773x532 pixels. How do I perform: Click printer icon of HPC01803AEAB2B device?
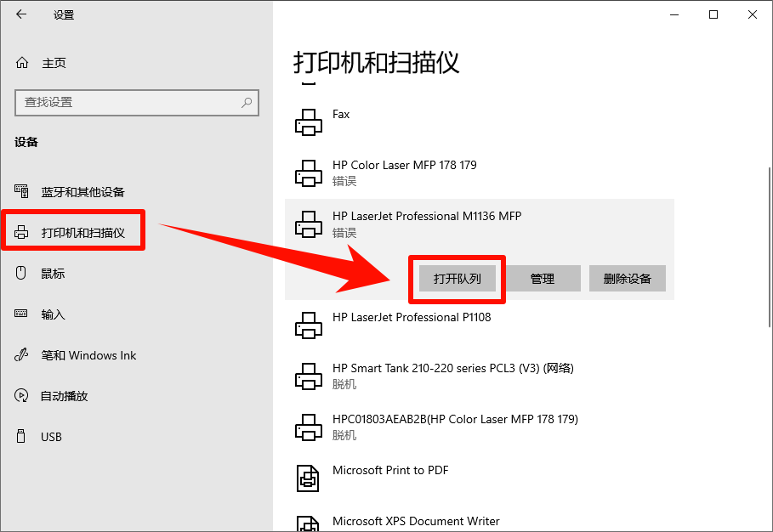tap(309, 427)
